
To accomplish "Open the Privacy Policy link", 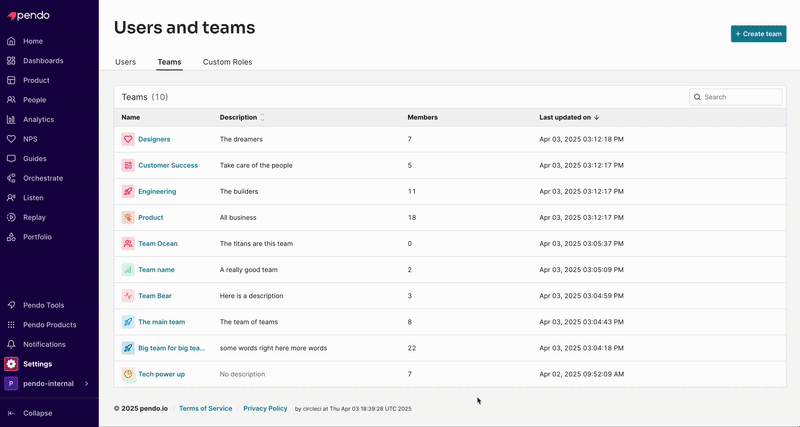I will click(265, 409).
